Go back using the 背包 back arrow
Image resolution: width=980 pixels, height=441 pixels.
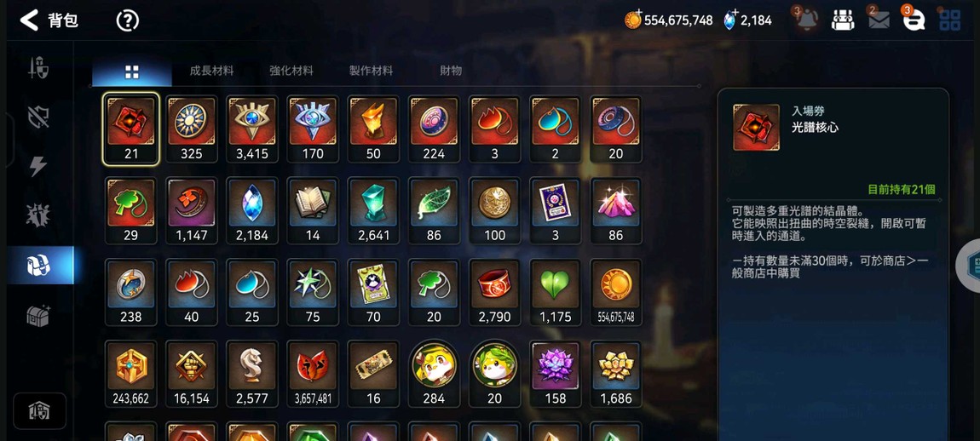tap(29, 20)
